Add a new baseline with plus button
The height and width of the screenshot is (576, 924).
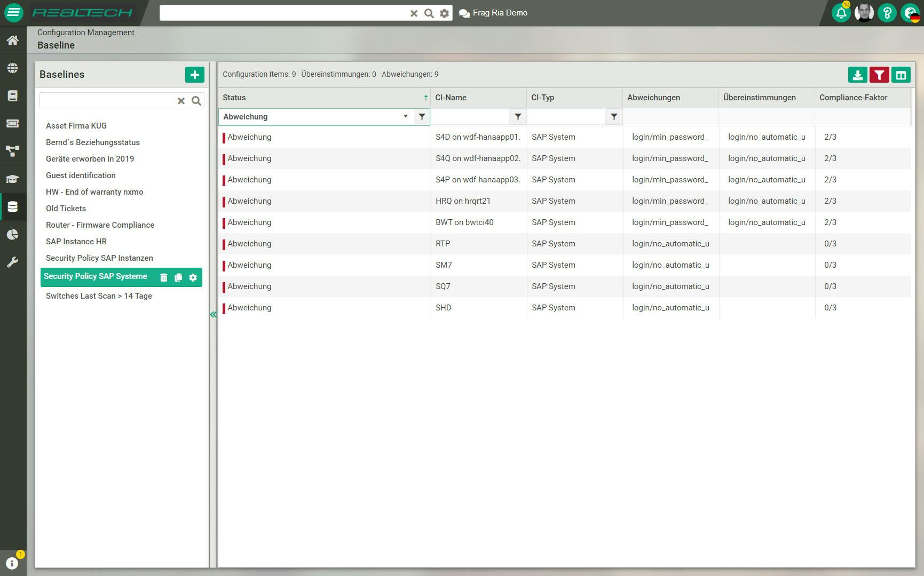195,75
